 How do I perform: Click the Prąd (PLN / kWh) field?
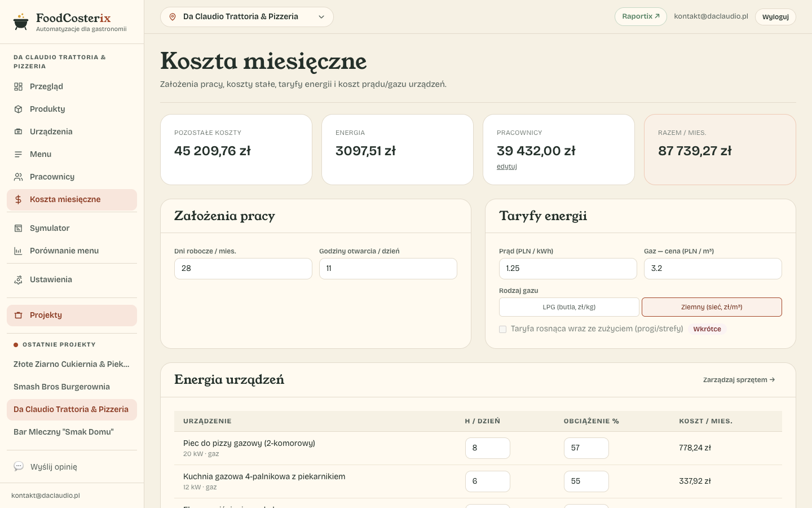point(568,269)
